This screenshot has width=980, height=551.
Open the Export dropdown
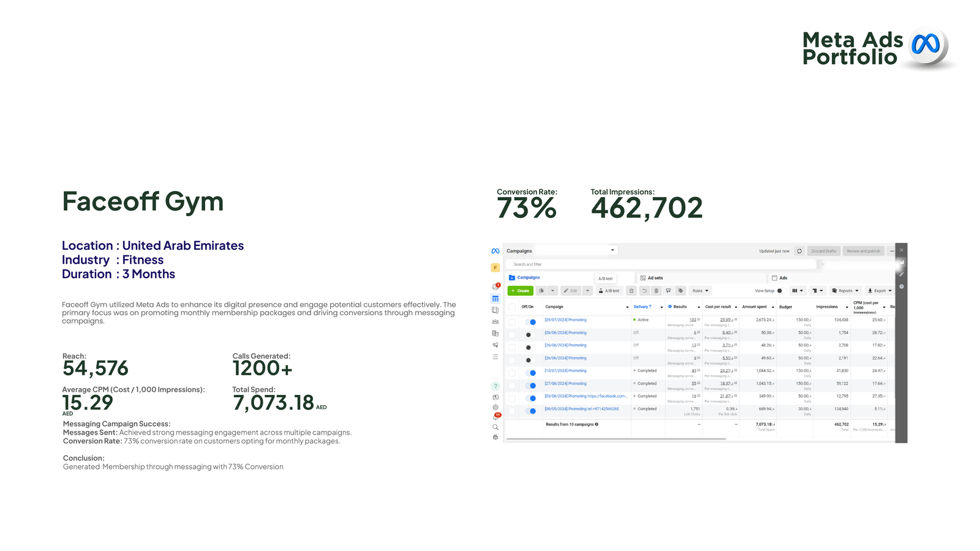[880, 291]
